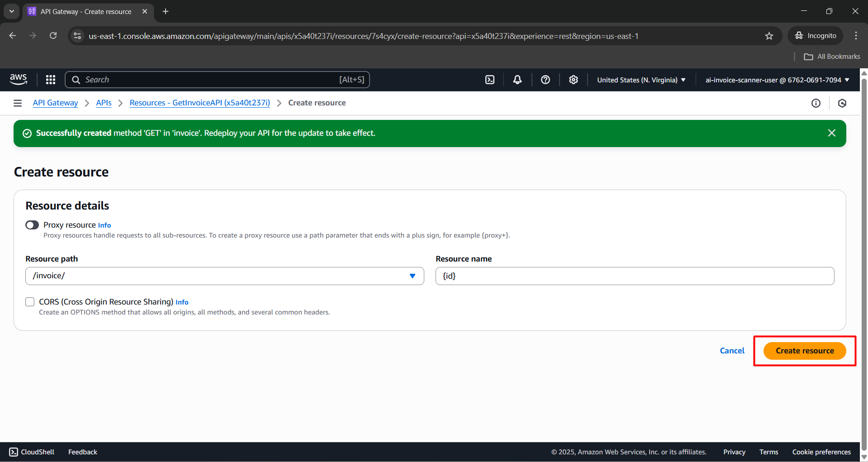The width and height of the screenshot is (868, 462).
Task: Launch CloudShell from the top navigation icon
Action: pyautogui.click(x=490, y=80)
